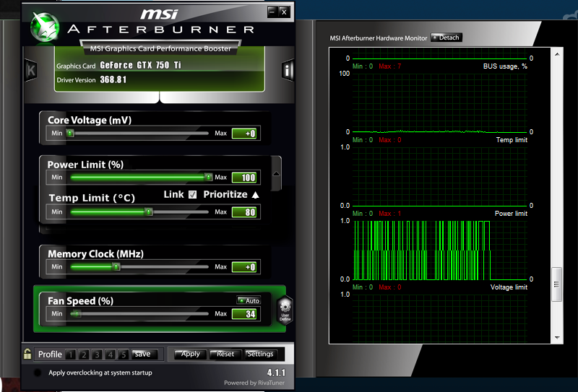Open User Define fan curve gear
Screen dimensions: 578x392
(x=285, y=310)
